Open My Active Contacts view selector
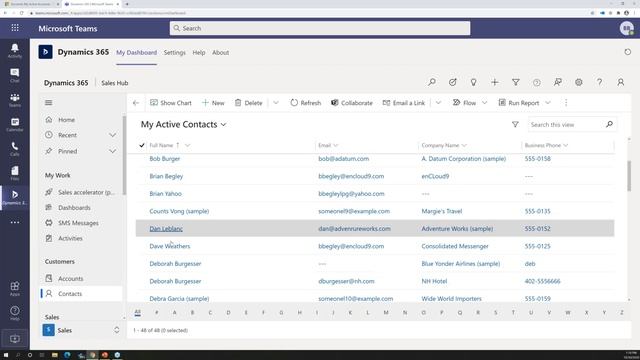Screen dimensions: 640x360 [x=183, y=124]
